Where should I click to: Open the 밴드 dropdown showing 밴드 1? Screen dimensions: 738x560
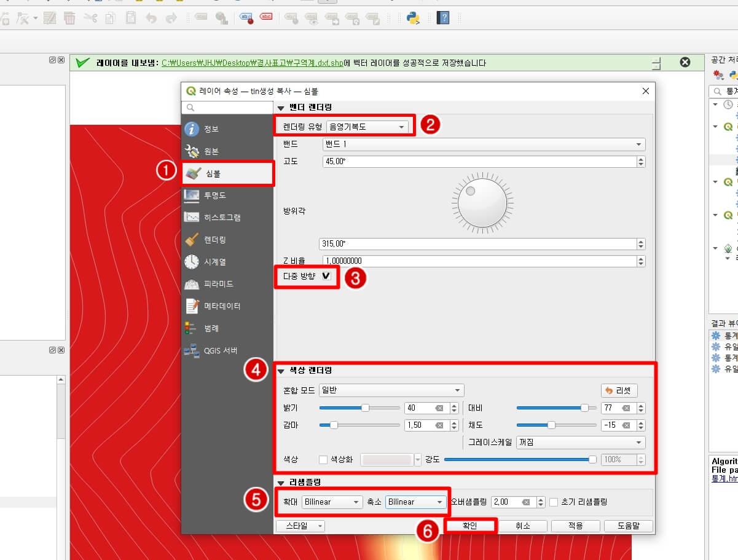coord(484,144)
